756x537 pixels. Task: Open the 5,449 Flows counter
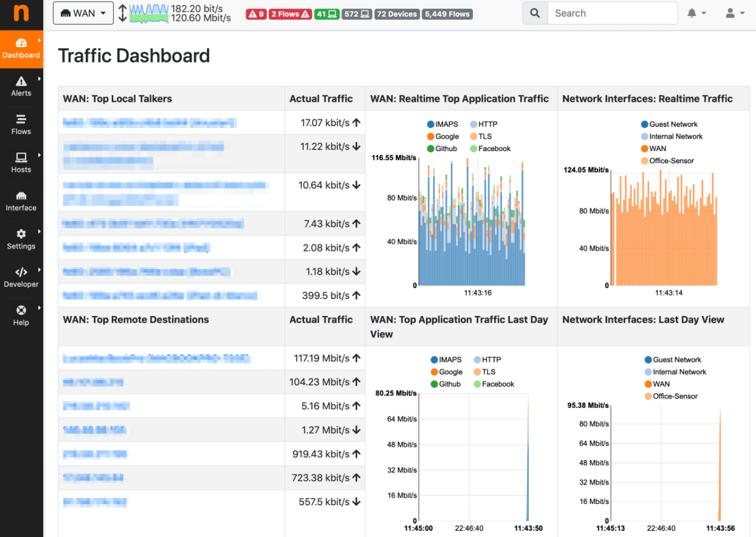(447, 14)
